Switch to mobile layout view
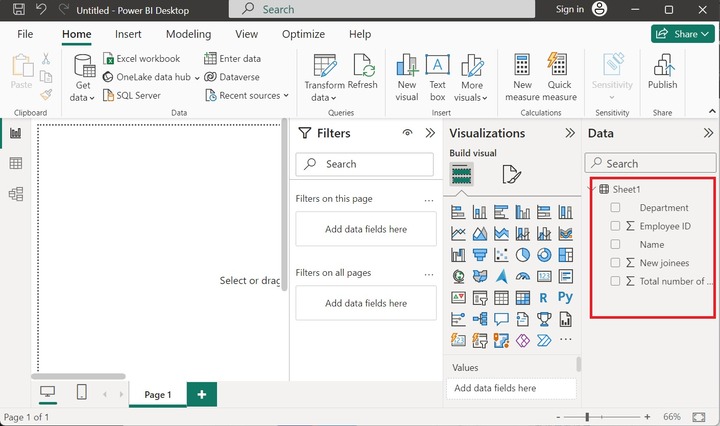Image resolution: width=720 pixels, height=426 pixels. tap(82, 392)
